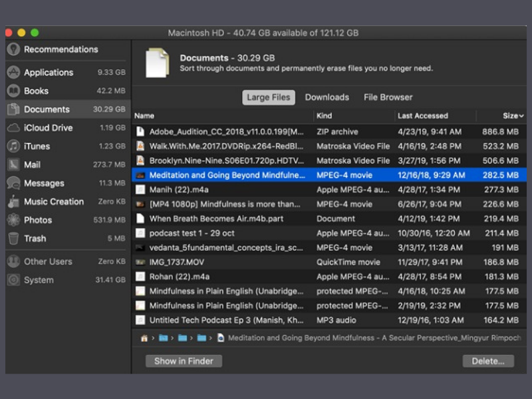Click audio icon of Manih (22).m4a

tap(140, 190)
